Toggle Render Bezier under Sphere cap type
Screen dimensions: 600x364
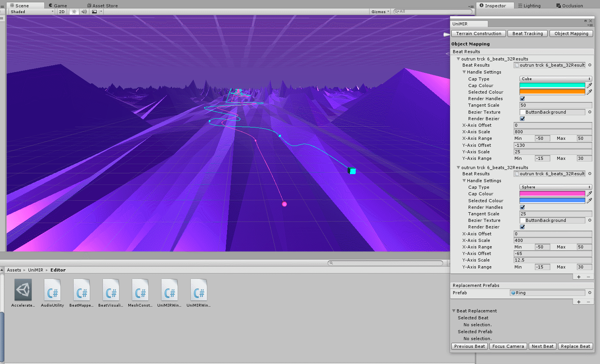pyautogui.click(x=522, y=227)
